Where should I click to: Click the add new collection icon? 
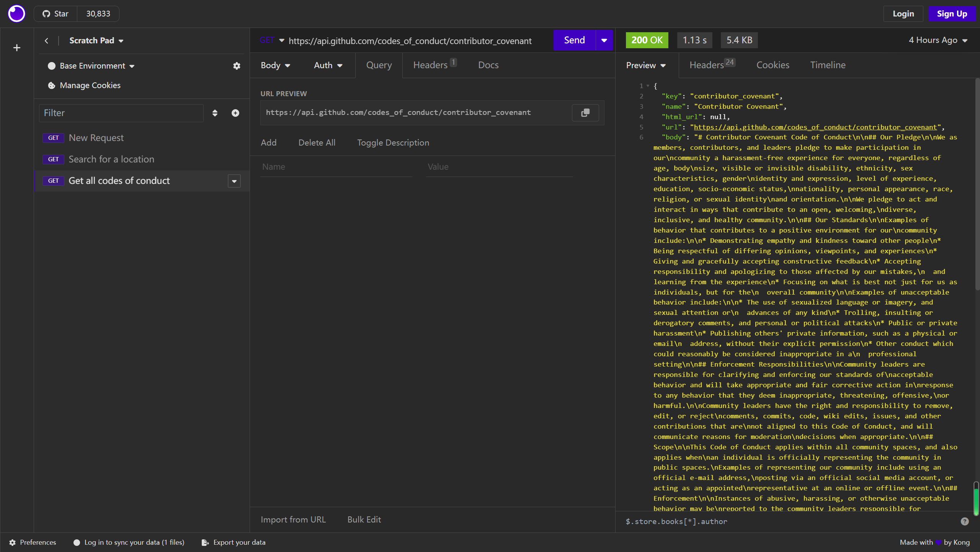click(x=17, y=47)
